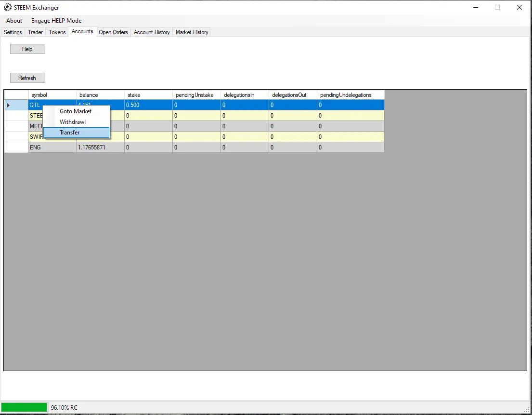Choose Goto Market in the context menu
532x415 pixels.
[77, 111]
